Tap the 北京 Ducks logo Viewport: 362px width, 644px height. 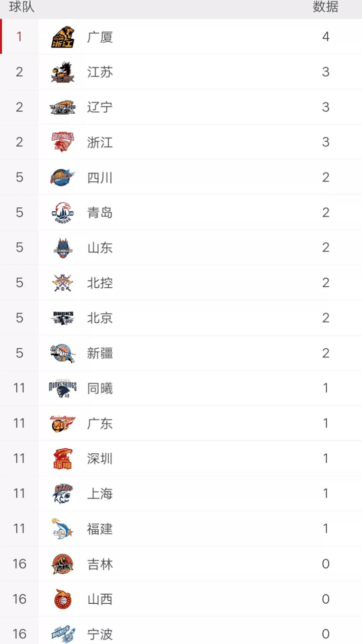click(63, 318)
